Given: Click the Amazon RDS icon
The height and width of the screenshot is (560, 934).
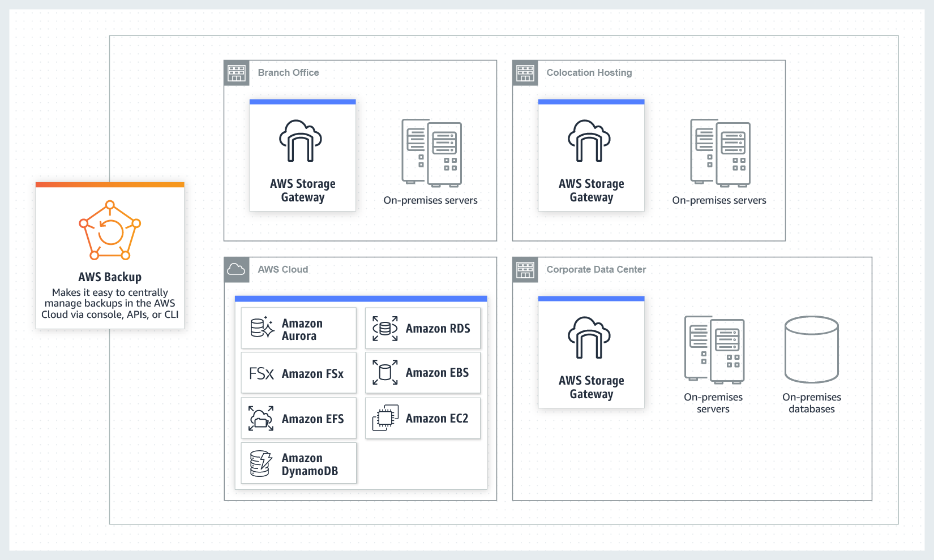Looking at the screenshot, I should 385,328.
